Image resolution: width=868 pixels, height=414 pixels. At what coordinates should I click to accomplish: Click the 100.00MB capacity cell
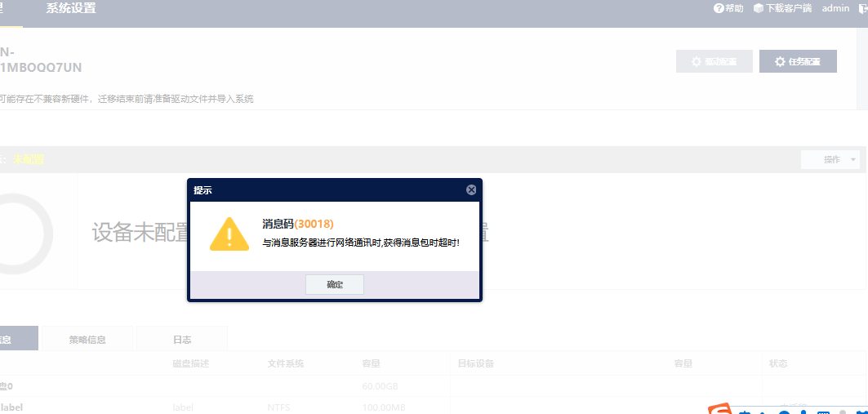tap(383, 408)
